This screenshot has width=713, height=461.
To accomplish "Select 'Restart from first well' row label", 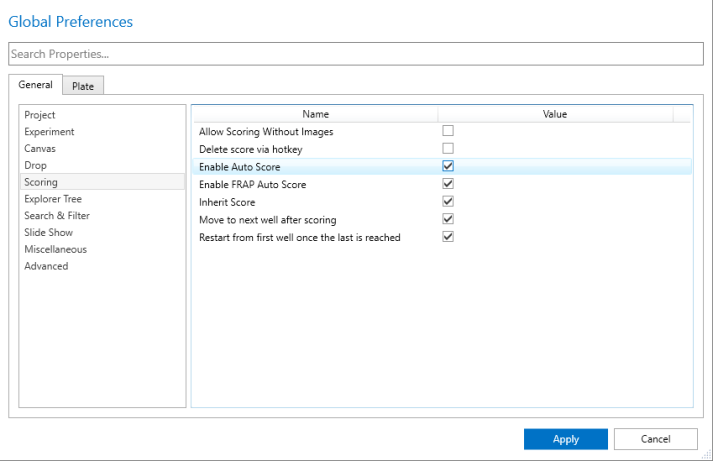I will point(300,237).
